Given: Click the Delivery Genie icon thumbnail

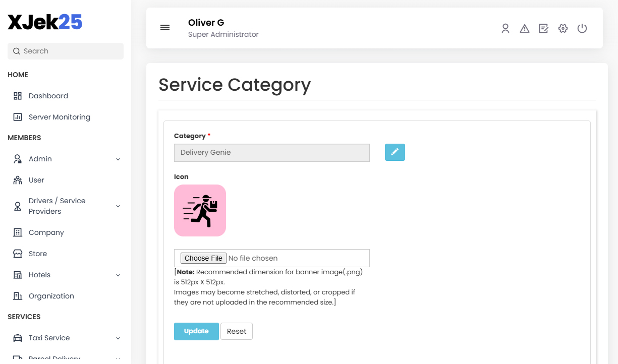Looking at the screenshot, I should tap(200, 210).
